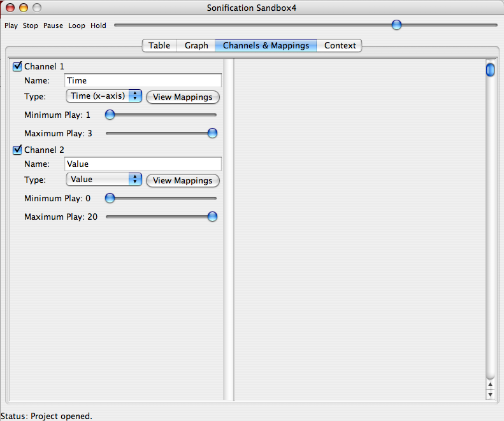Start playback with the Play control
Screen dimensions: 504x421
point(11,25)
